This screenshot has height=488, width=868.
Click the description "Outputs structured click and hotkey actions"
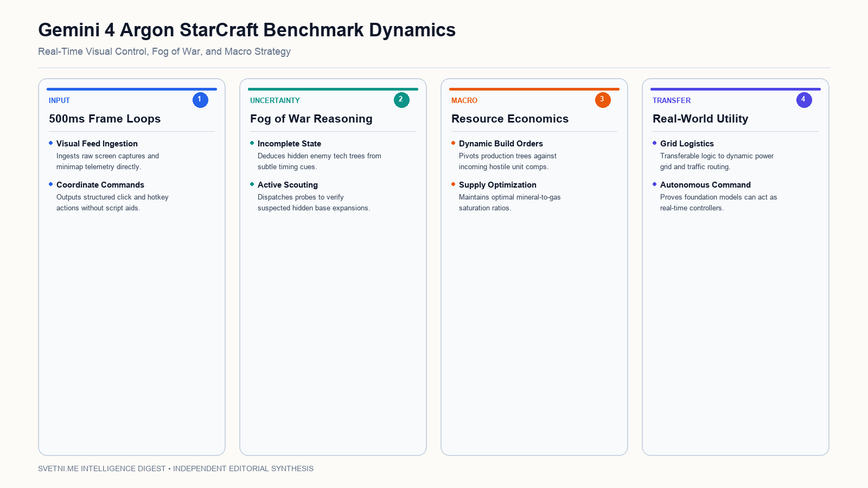point(112,203)
